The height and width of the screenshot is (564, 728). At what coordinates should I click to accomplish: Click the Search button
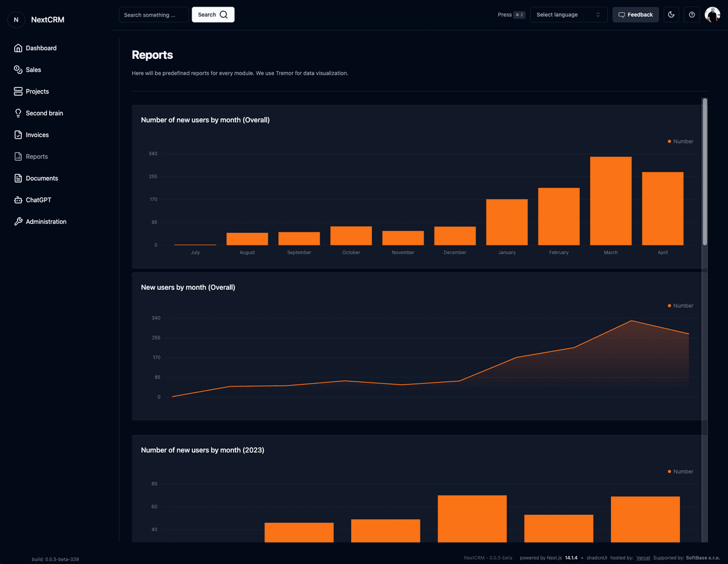[x=213, y=15]
